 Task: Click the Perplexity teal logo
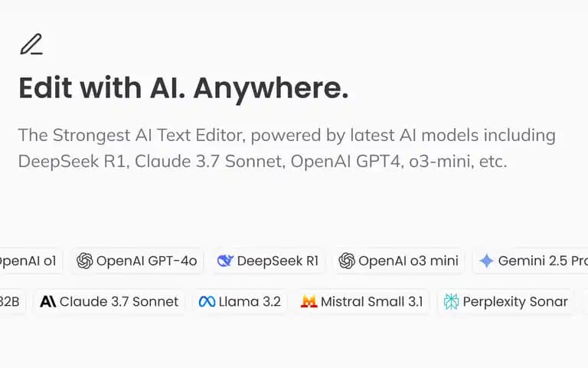[x=451, y=301]
